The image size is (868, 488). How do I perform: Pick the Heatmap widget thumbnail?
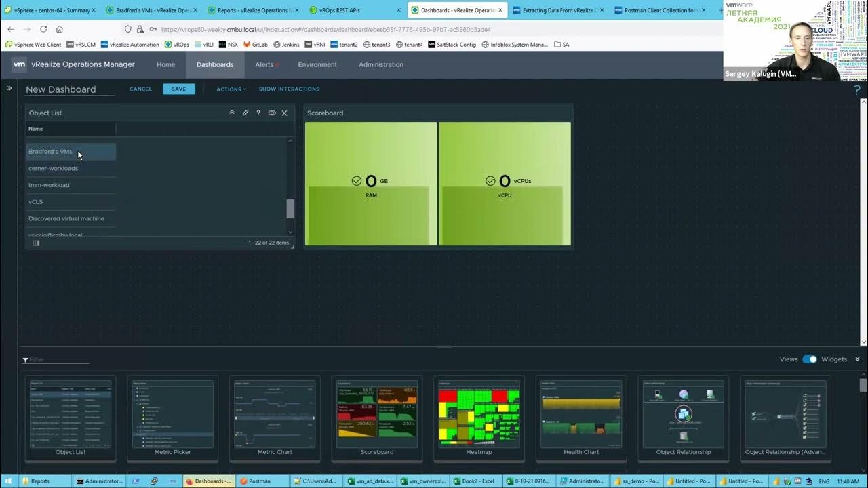pyautogui.click(x=479, y=418)
